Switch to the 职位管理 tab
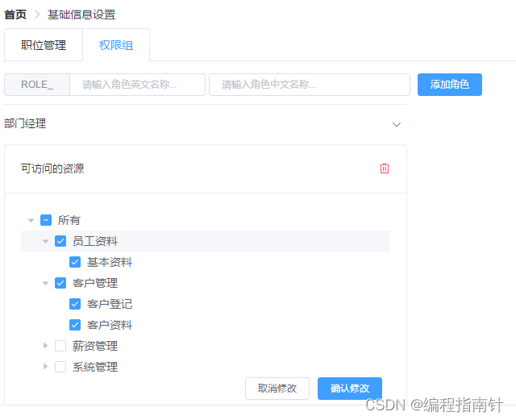The image size is (516, 420). (44, 45)
